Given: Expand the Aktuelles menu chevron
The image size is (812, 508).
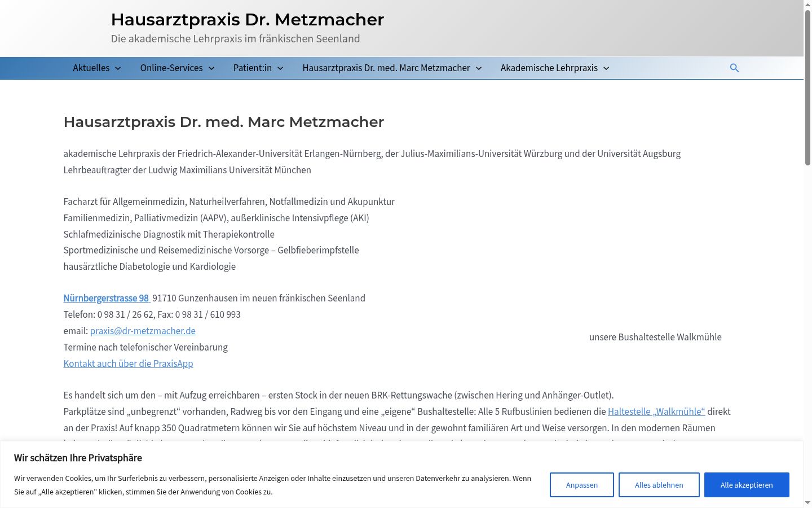Looking at the screenshot, I should click(x=118, y=68).
